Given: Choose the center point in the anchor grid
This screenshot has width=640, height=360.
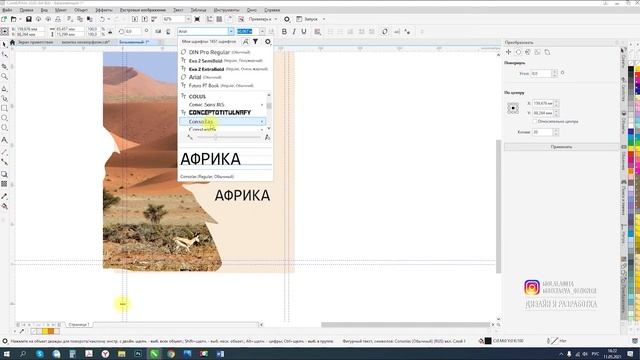Looking at the screenshot, I should [x=513, y=108].
